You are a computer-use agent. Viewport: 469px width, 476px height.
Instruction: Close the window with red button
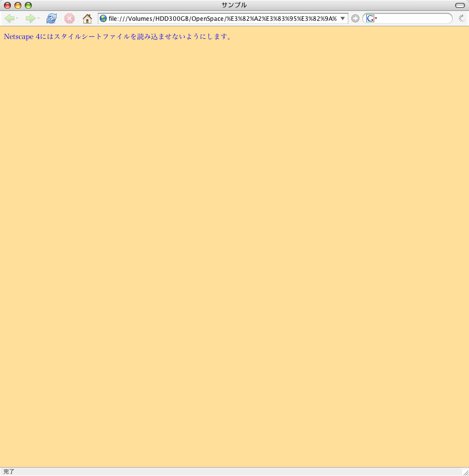click(x=7, y=5)
